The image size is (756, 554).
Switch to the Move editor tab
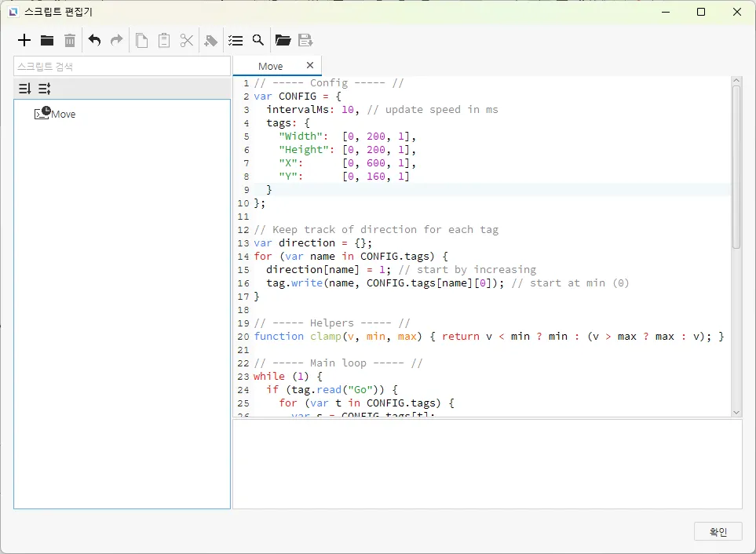click(x=270, y=66)
